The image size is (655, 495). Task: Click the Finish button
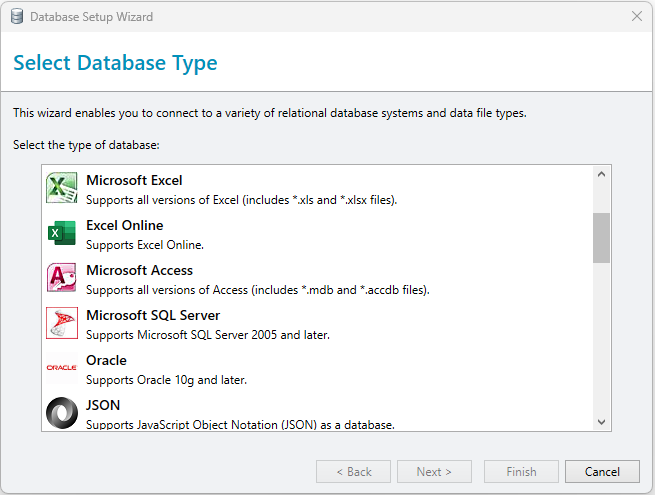[x=521, y=472]
